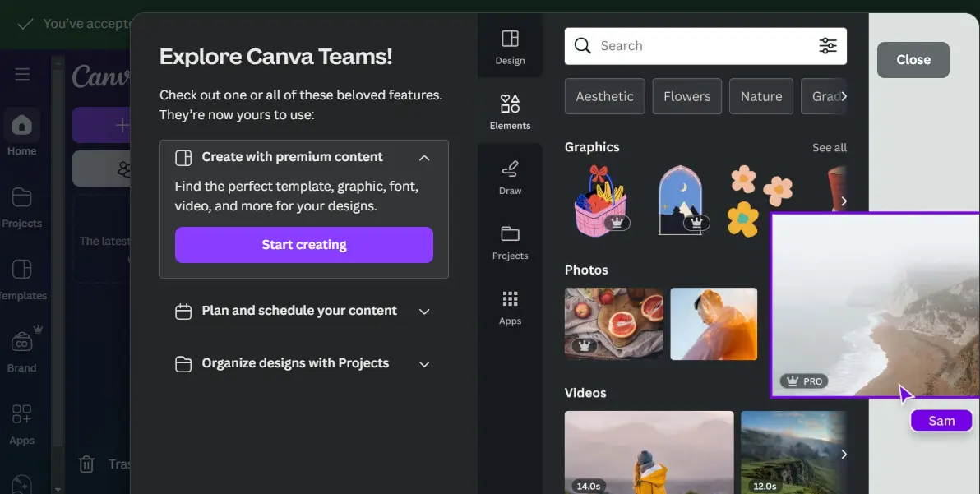This screenshot has height=494, width=980.
Task: Click the Start creating button
Action: click(303, 245)
